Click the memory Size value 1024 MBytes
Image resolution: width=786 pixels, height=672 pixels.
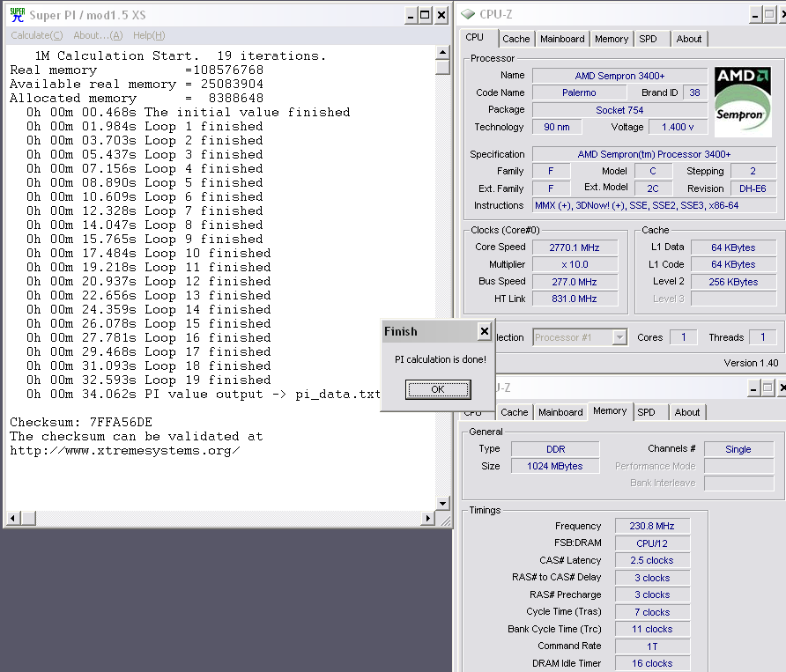point(555,466)
